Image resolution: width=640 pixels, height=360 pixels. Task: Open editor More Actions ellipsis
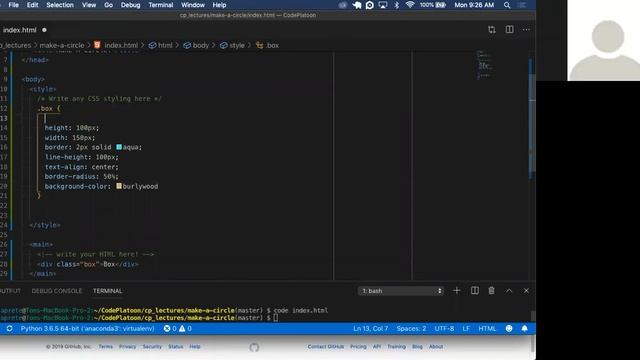pyautogui.click(x=526, y=29)
